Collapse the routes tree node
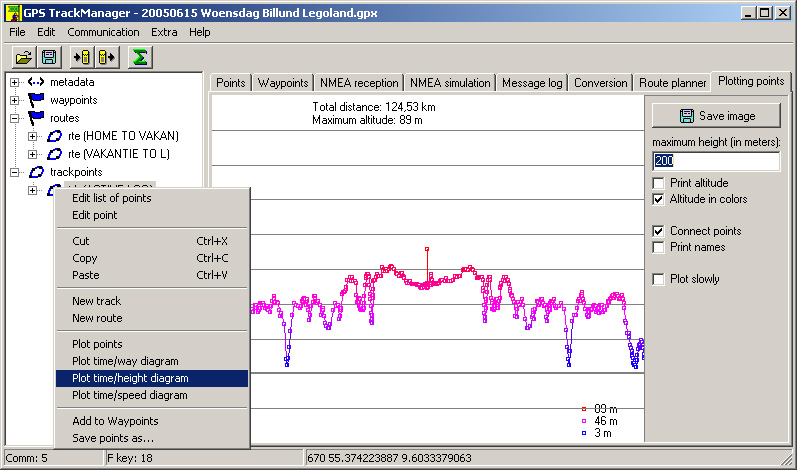797x470 pixels. (14, 118)
